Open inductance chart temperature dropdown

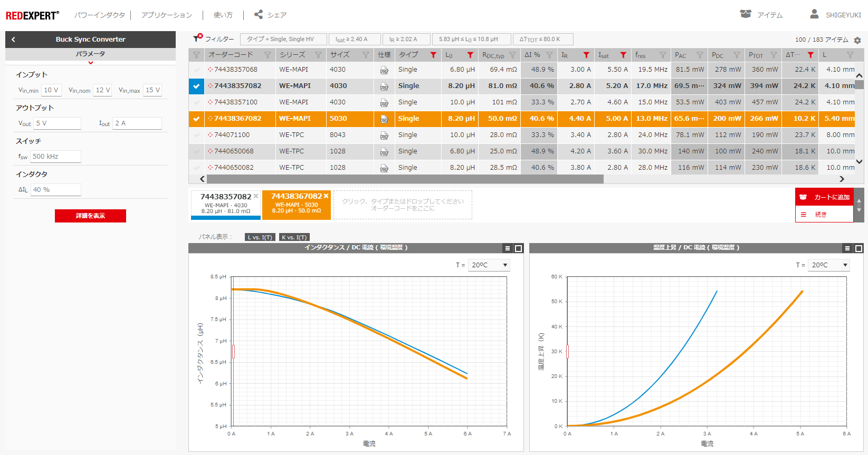489,265
